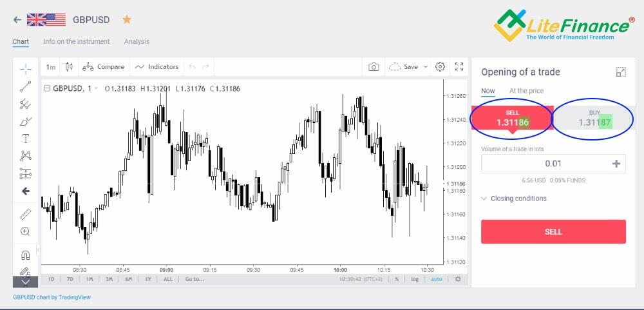Collapse drawing toolbar side handle
The height and width of the screenshot is (310, 644).
[38, 249]
